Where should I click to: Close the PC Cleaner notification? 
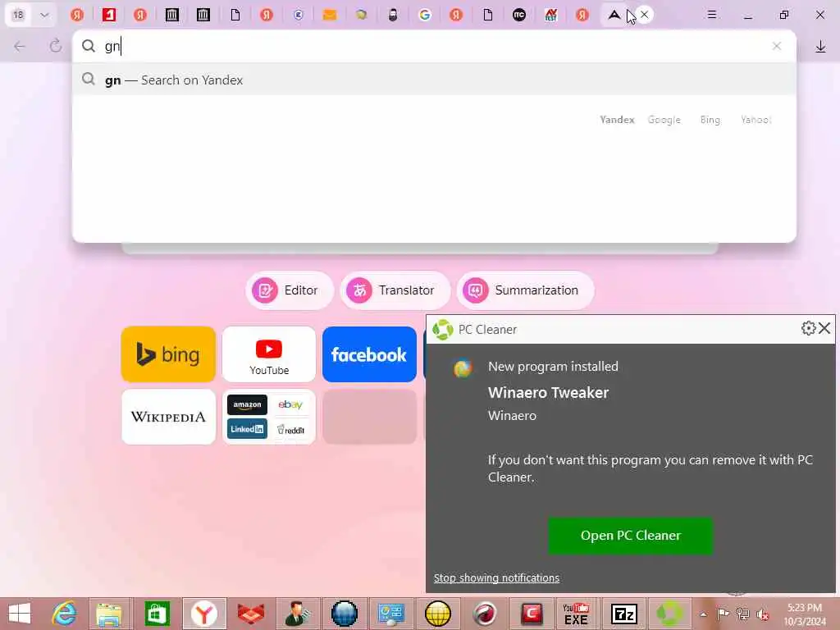(824, 328)
